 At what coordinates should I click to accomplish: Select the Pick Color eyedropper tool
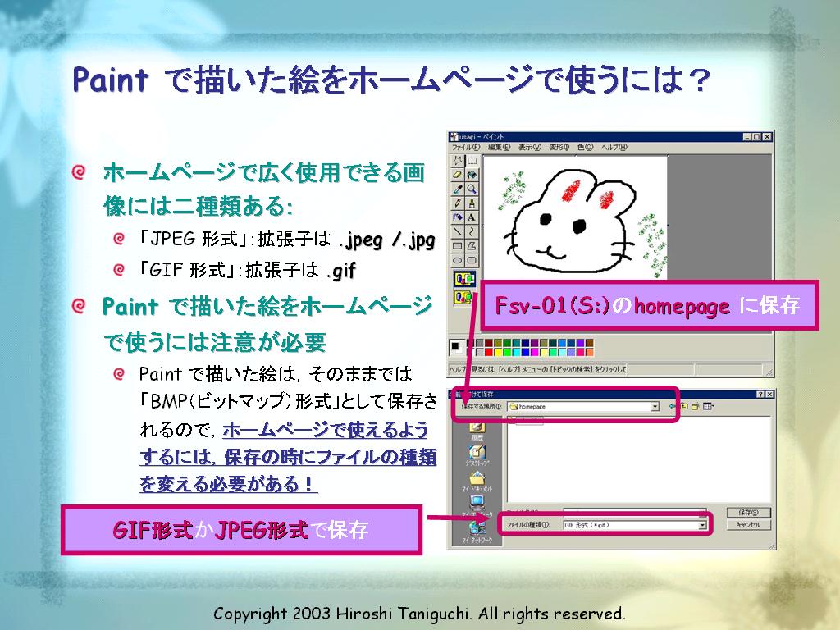click(x=458, y=189)
